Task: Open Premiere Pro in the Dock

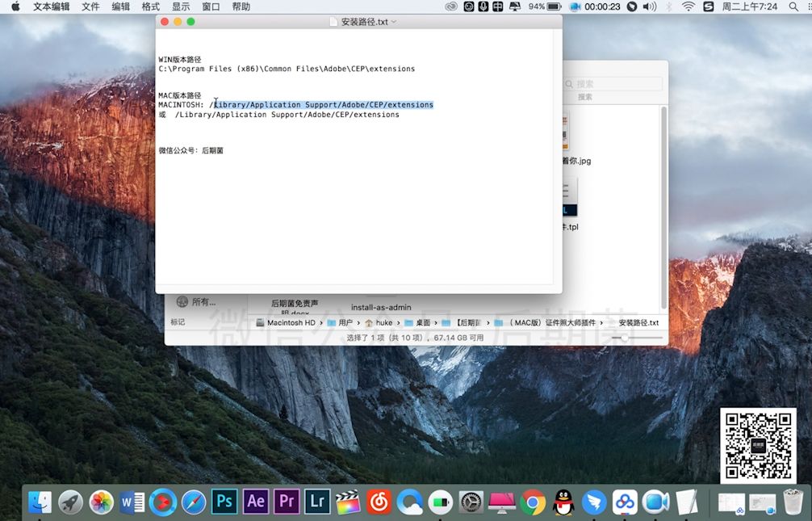Action: click(x=286, y=502)
